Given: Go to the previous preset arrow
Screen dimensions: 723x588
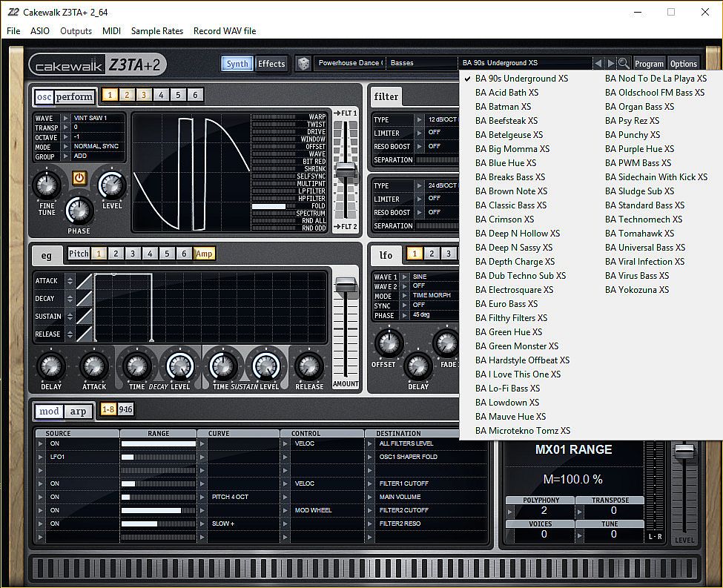Looking at the screenshot, I should [598, 64].
